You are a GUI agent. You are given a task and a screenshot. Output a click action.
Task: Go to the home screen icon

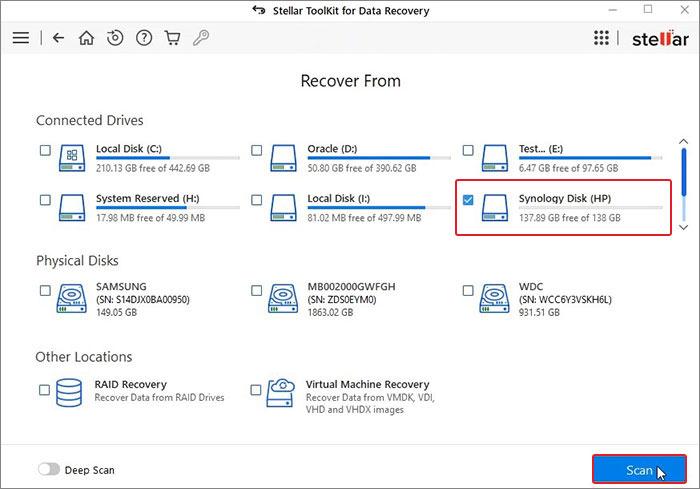tap(87, 38)
